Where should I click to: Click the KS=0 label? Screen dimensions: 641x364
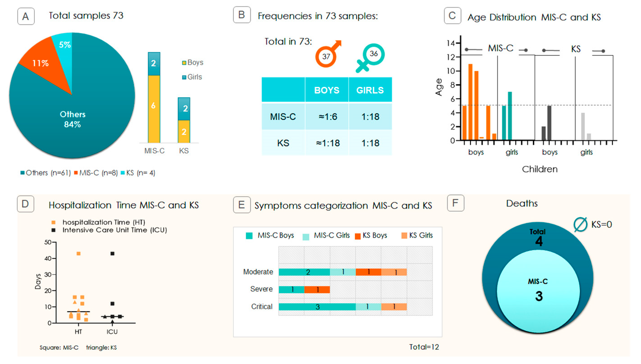(601, 224)
